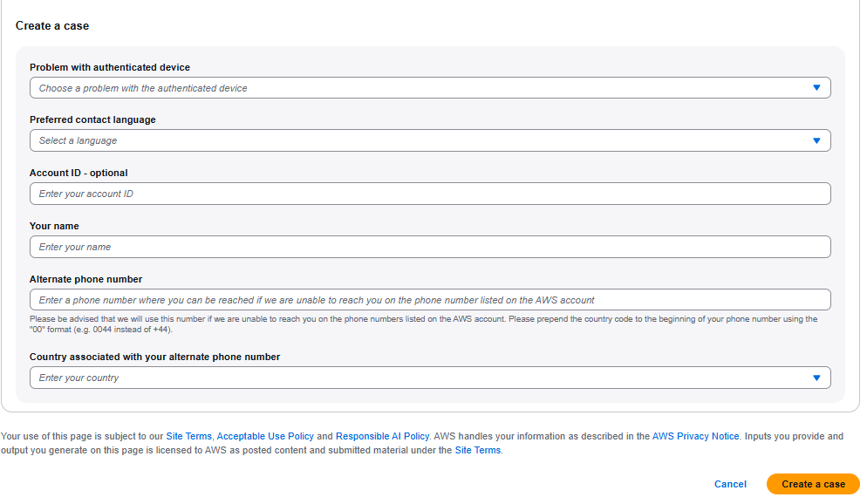Focus the Alternate phone number field
This screenshot has height=504, width=867.
click(x=430, y=300)
